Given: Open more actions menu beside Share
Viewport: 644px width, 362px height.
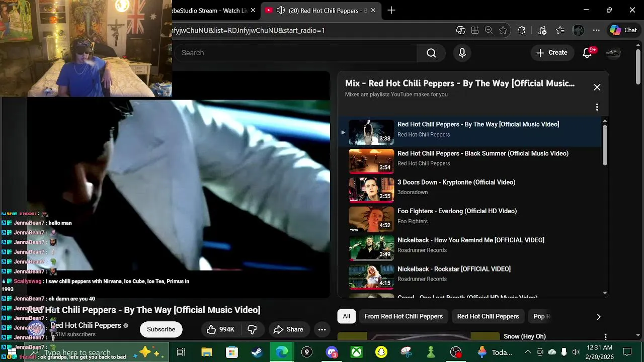Looking at the screenshot, I should (322, 329).
